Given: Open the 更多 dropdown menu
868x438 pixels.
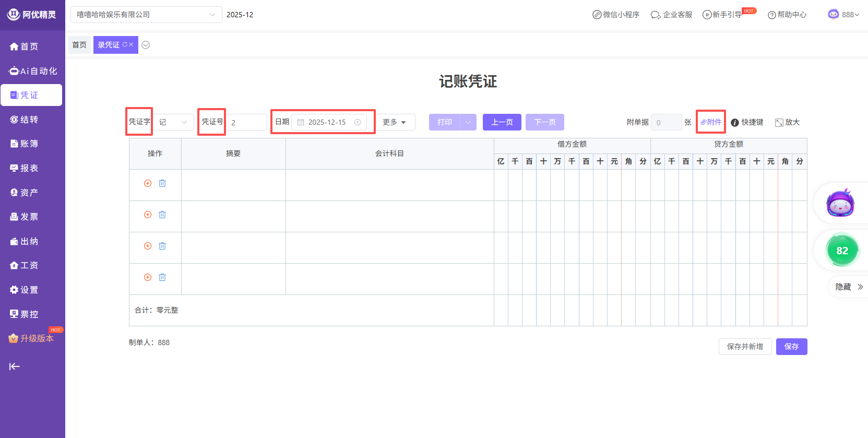Looking at the screenshot, I should 395,122.
